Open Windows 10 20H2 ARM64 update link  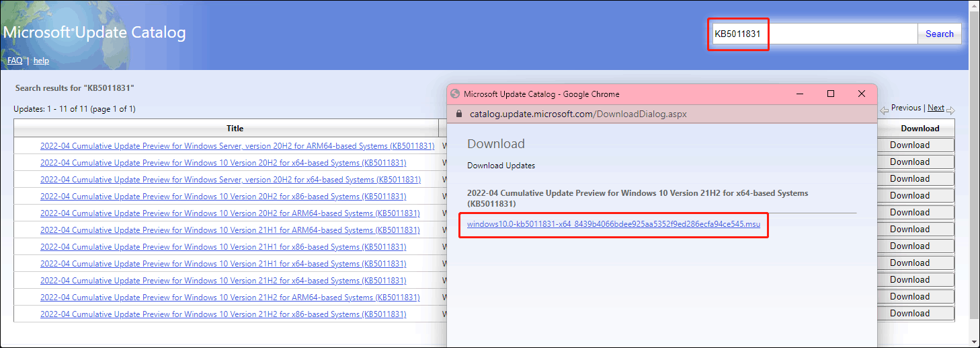230,213
